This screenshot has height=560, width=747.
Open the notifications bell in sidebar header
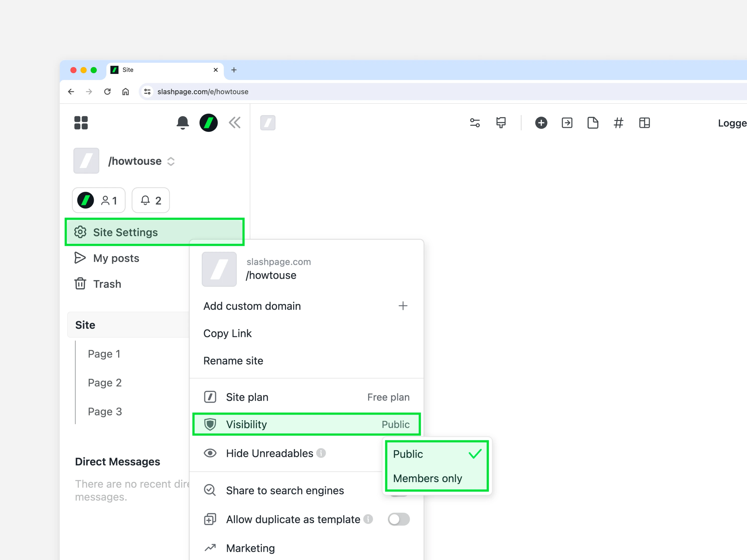[x=183, y=123]
